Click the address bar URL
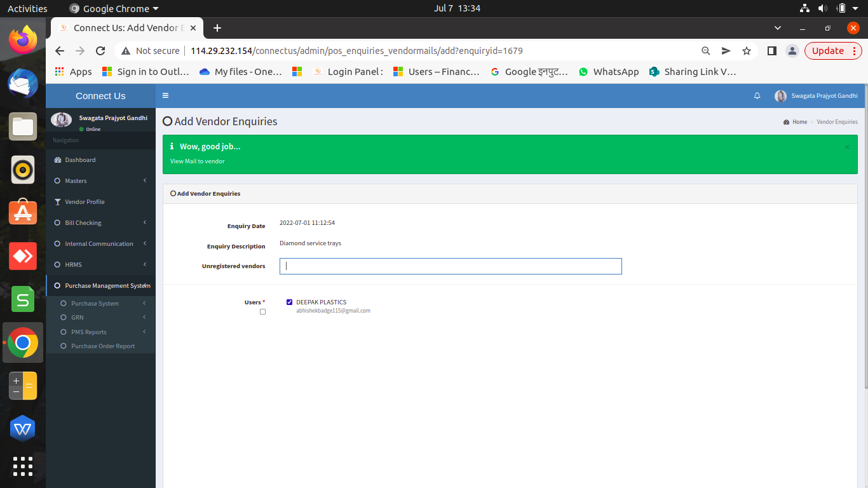Viewport: 868px width, 488px height. 356,51
